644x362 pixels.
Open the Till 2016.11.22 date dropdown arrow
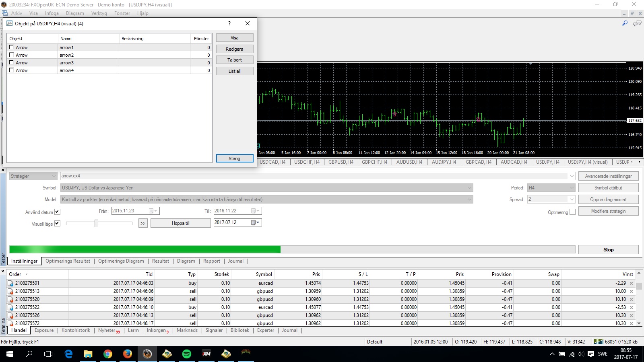coord(258,211)
